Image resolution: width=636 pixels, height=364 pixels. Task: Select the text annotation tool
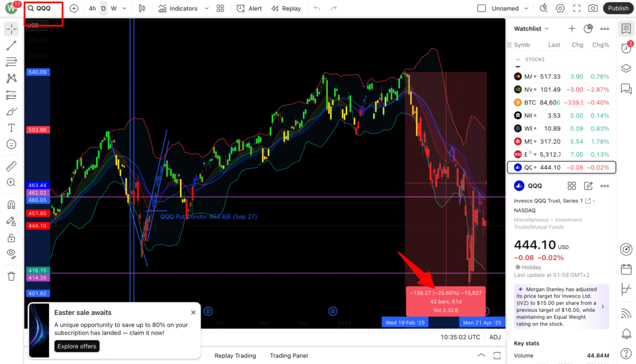pos(11,128)
